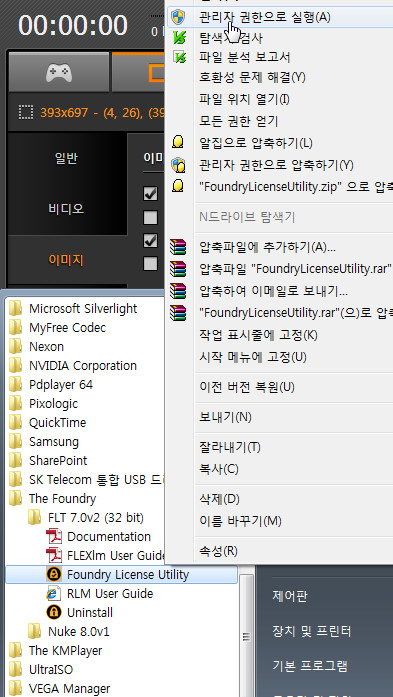Click the FLT Uninstall shortcut
The width and height of the screenshot is (393, 697).
(x=90, y=613)
